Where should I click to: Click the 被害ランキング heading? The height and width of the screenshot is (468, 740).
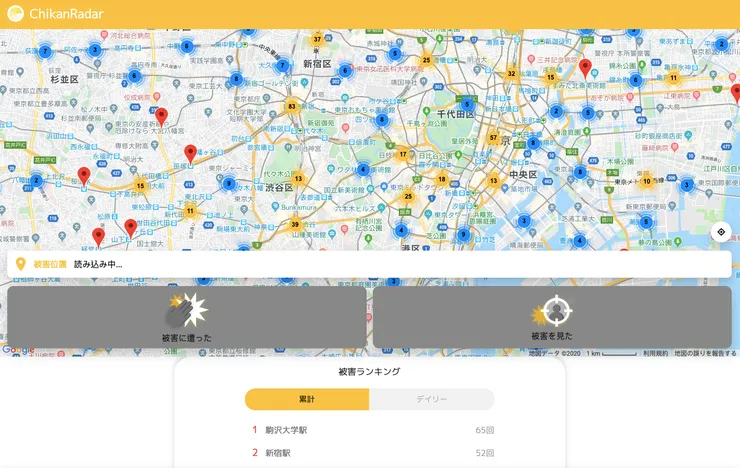coord(370,372)
